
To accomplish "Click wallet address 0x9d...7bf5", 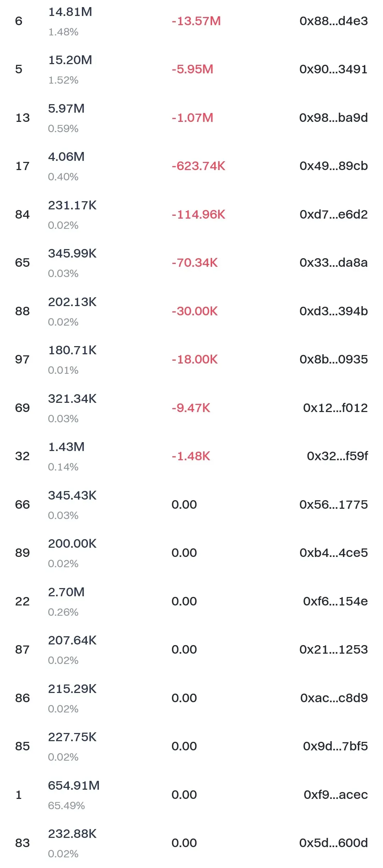I will [335, 746].
